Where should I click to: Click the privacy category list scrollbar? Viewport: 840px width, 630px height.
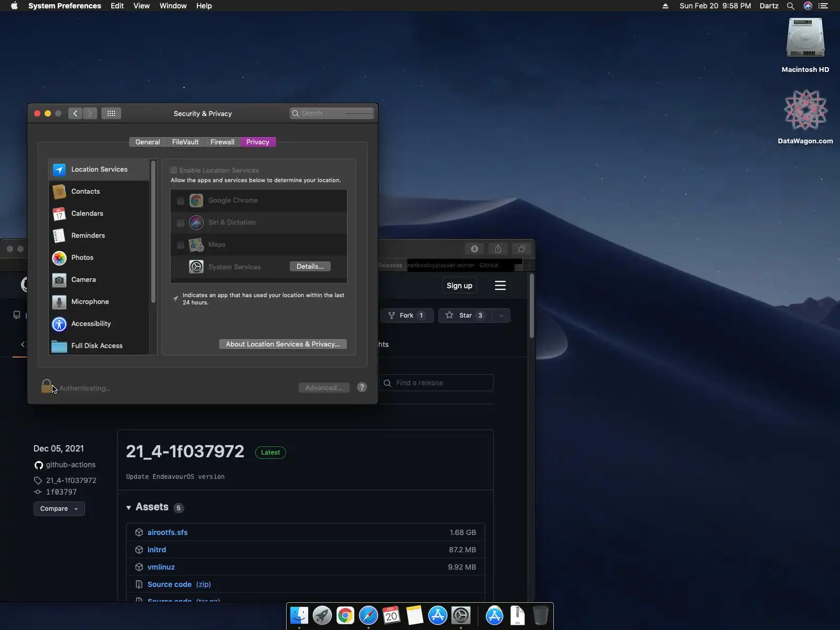click(153, 232)
